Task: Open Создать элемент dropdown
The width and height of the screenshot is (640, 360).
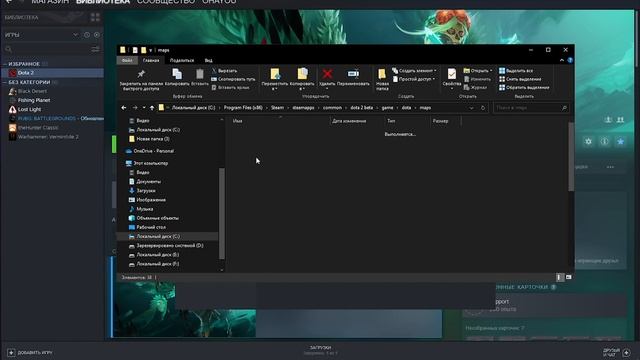Action: 414,71
